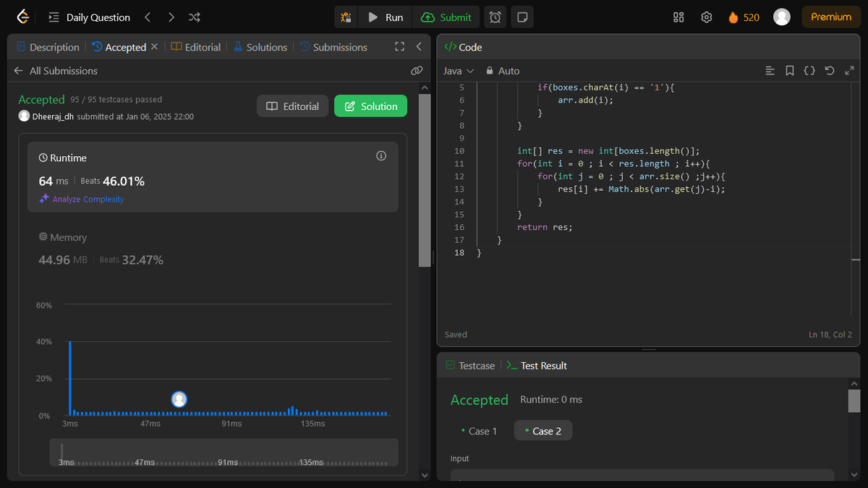Click the Ln 18, Col 2 status
This screenshot has height=488, width=868.
(x=830, y=335)
